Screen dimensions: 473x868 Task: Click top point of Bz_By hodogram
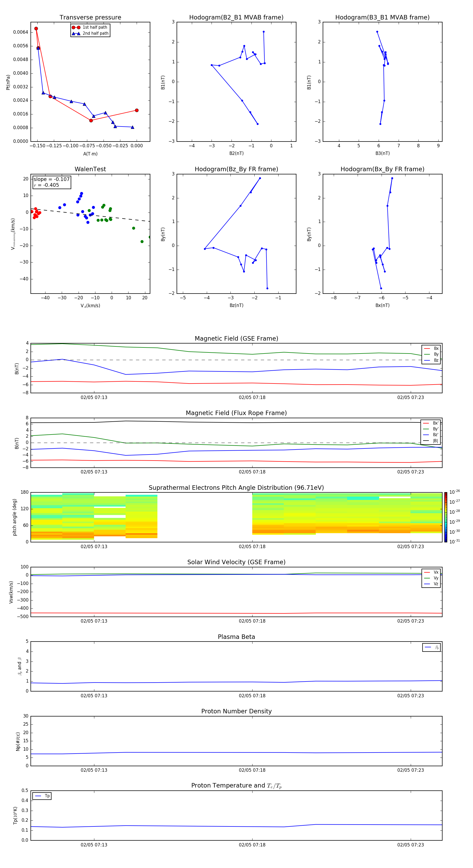(x=260, y=178)
